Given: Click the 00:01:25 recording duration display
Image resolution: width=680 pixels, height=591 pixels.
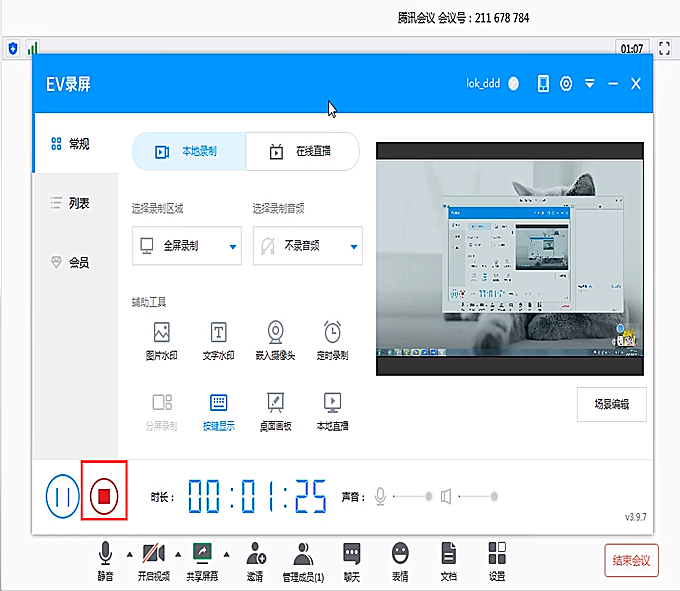Looking at the screenshot, I should click(257, 496).
